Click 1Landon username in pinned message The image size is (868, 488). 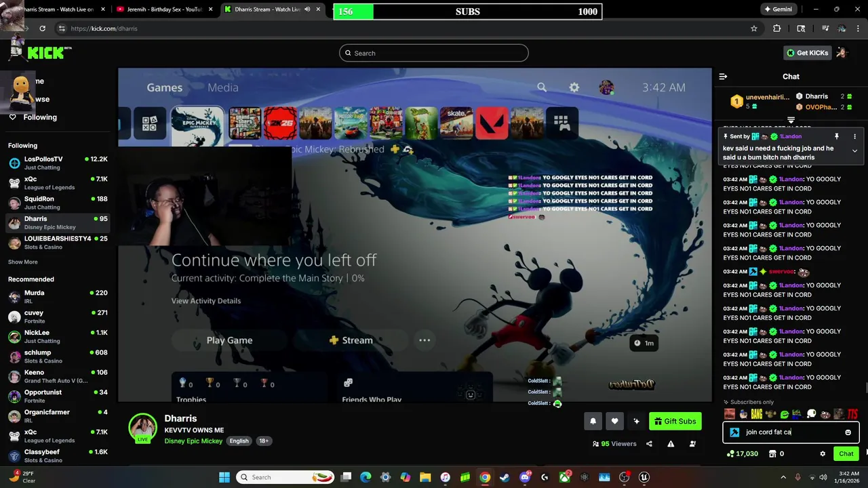790,136
